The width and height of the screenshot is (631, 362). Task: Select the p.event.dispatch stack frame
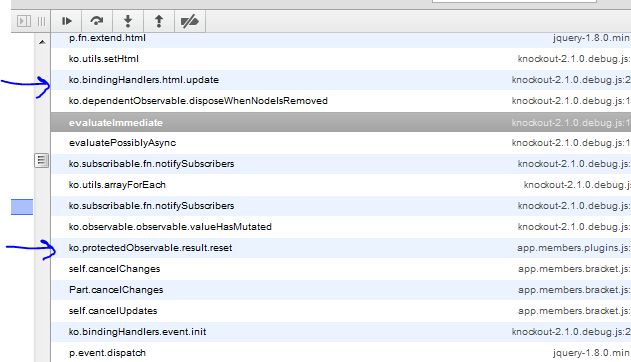click(341, 353)
